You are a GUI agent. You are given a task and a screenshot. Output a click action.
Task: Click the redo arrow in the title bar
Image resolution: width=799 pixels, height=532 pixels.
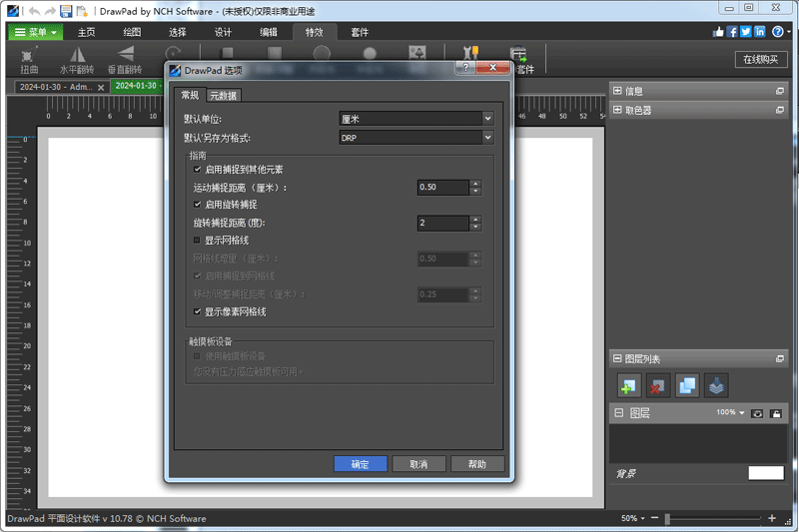[50, 11]
